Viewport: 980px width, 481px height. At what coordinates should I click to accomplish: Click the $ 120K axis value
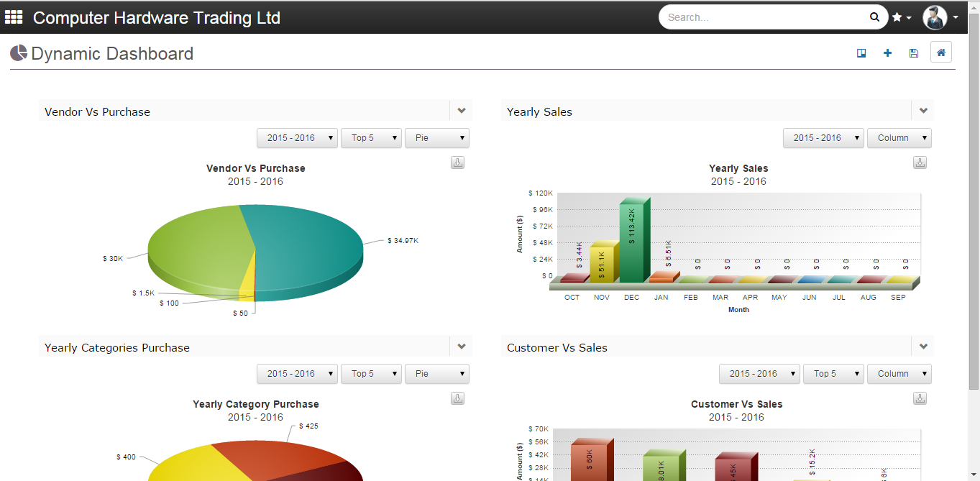click(540, 193)
